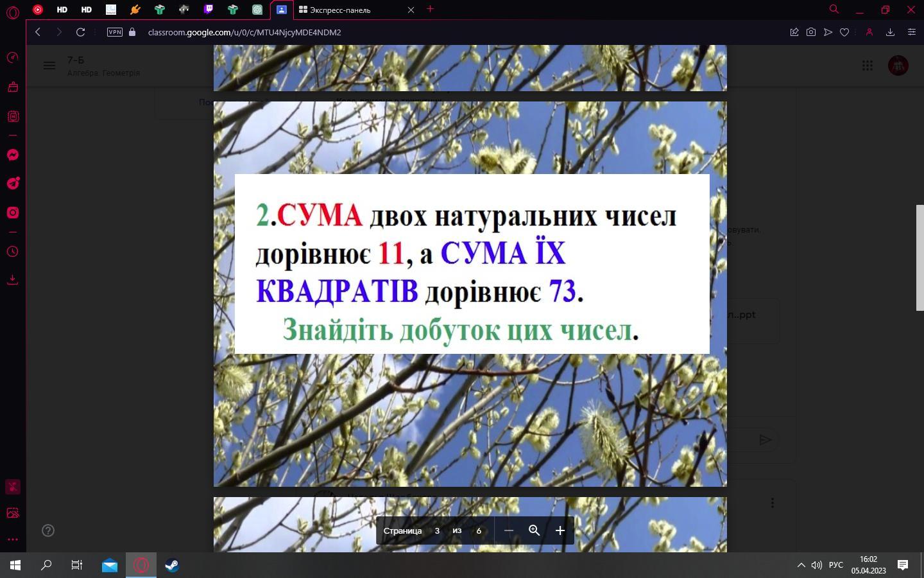Open the sidebar three-dots setup menu
The image size is (924, 578).
(12, 539)
